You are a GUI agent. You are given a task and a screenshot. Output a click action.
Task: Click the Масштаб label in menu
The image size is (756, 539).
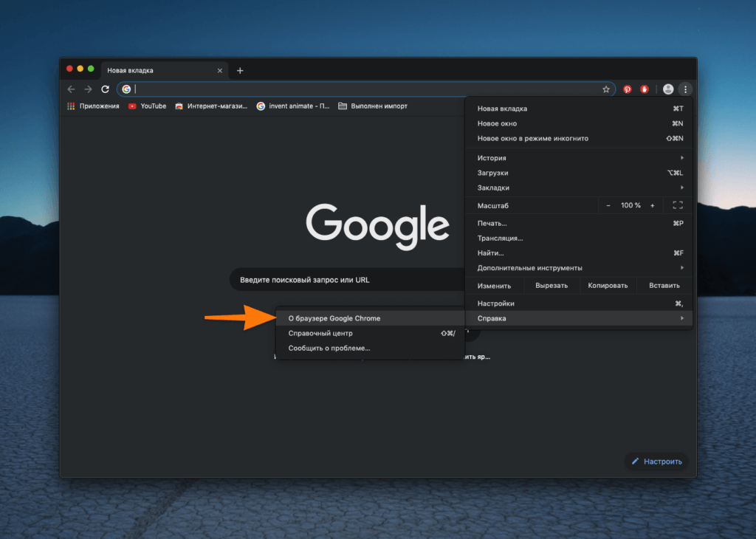click(492, 205)
